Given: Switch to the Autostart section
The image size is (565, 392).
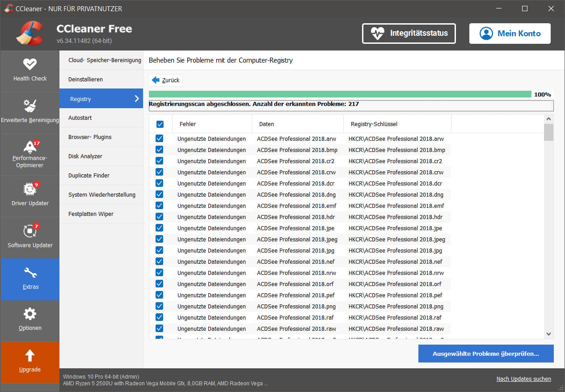Looking at the screenshot, I should [80, 118].
